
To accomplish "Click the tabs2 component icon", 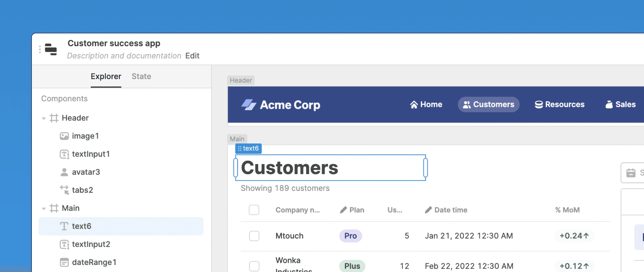I will pos(64,190).
